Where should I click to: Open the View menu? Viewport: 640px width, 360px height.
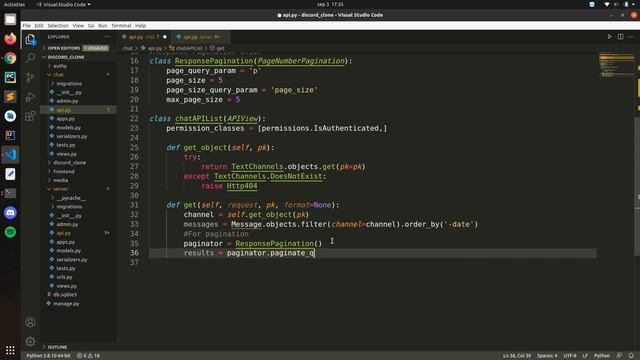tap(78, 25)
